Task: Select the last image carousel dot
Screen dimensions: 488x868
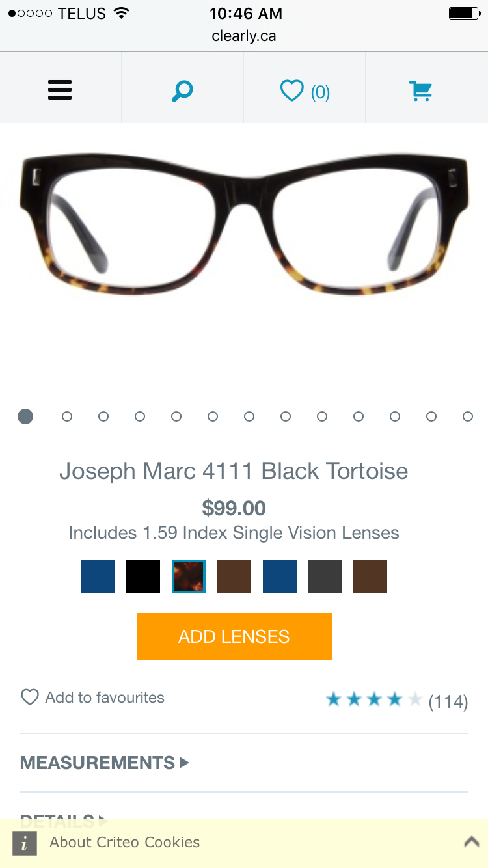Action: pos(468,416)
